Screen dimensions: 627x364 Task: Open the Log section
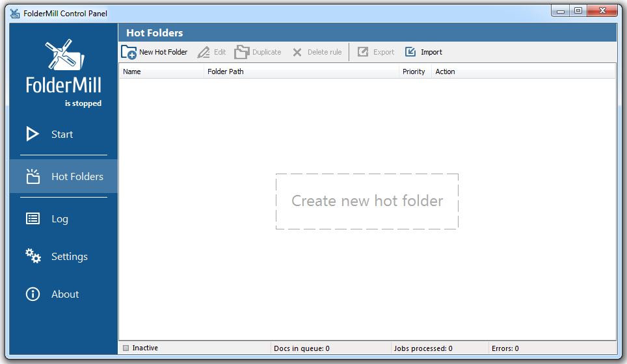point(60,219)
